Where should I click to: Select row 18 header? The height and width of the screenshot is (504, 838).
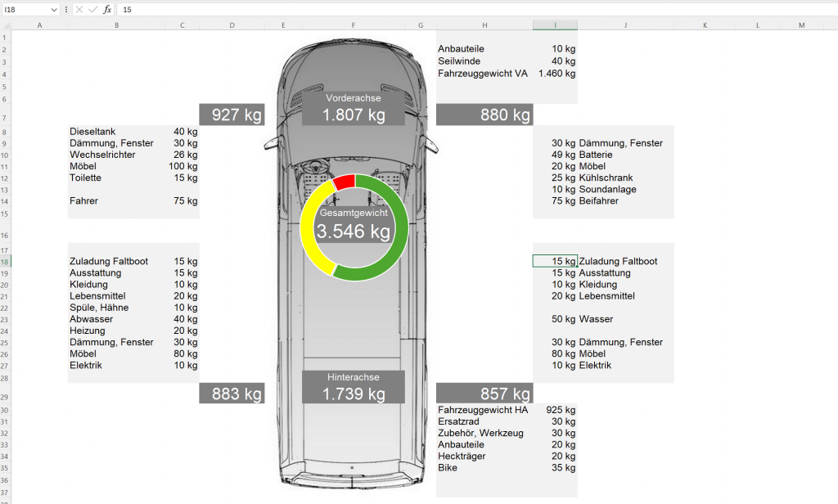[x=7, y=261]
